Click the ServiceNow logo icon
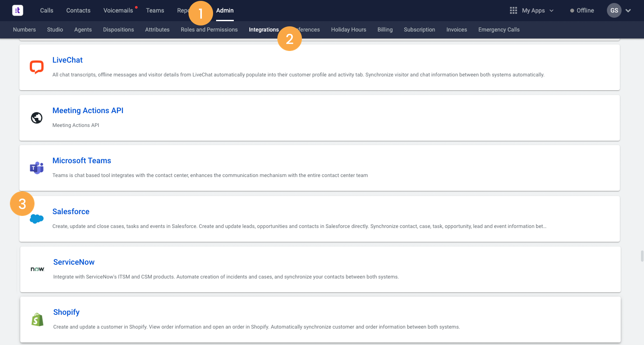Viewport: 644px width, 345px height. [x=38, y=269]
